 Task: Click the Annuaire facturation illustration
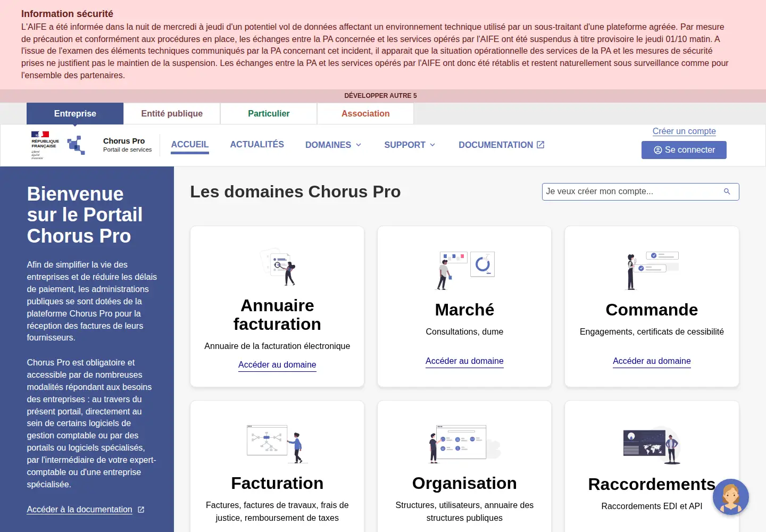click(277, 267)
